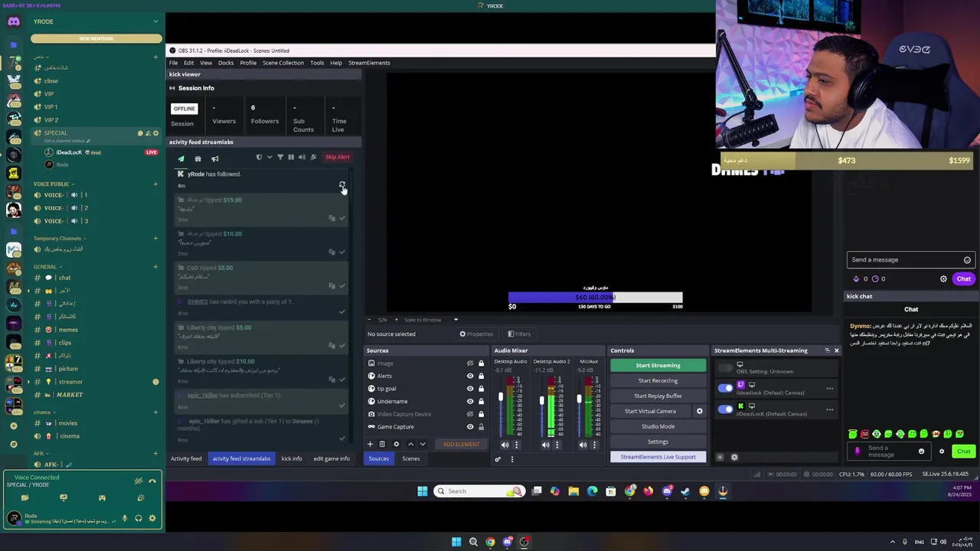Click Start Replay Buffer button
The height and width of the screenshot is (551, 980).
(658, 396)
